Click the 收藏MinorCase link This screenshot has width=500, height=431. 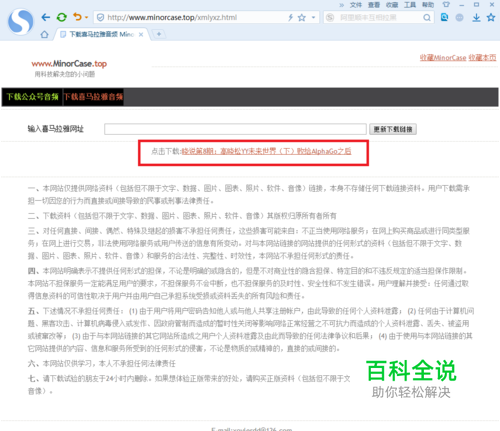(x=443, y=58)
